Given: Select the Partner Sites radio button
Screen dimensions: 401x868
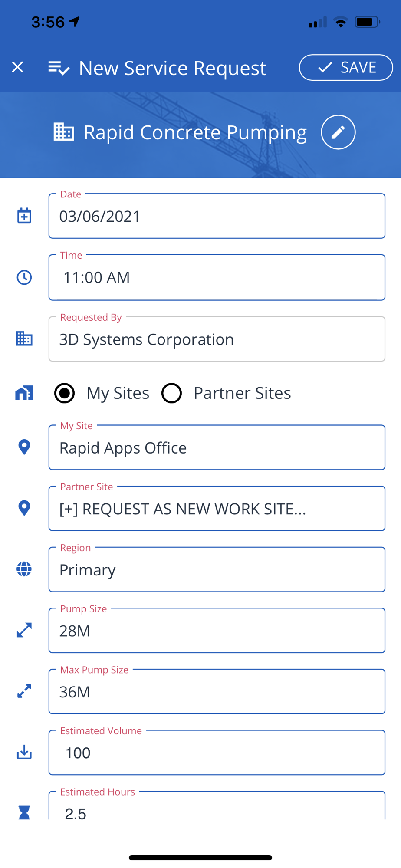Looking at the screenshot, I should (x=171, y=393).
